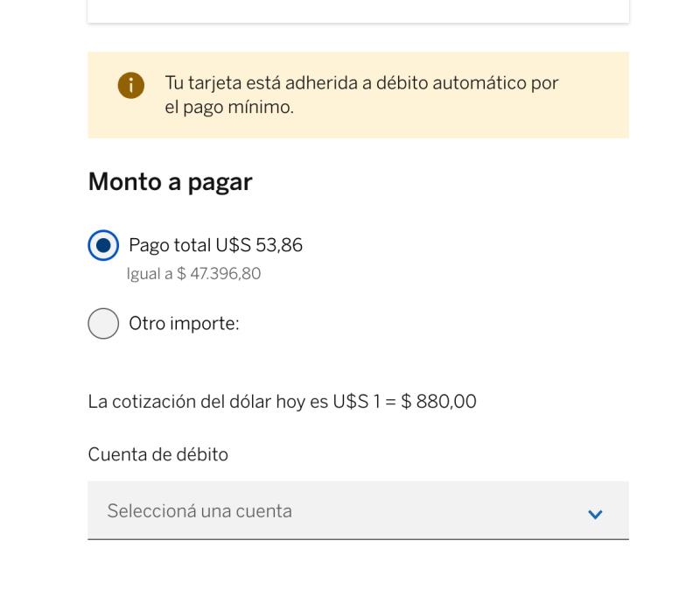Click the "el pago mínimo." line in the notice
The width and height of the screenshot is (700, 611).
[x=229, y=108]
